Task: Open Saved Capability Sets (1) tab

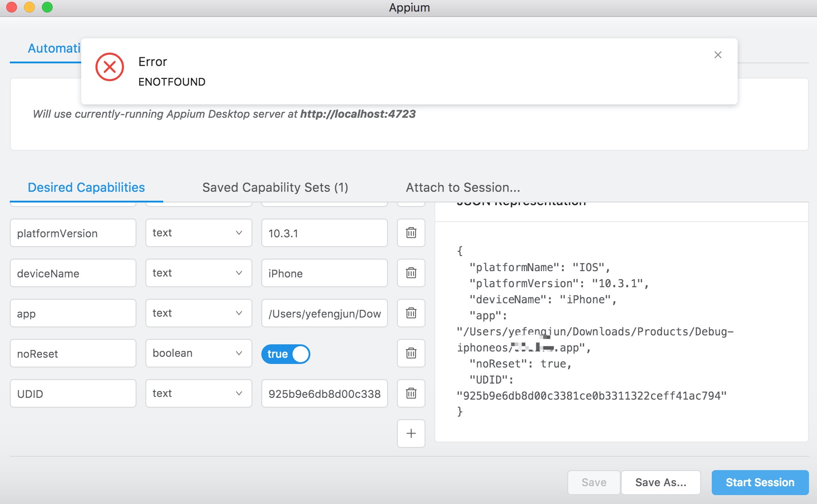Action: [275, 187]
